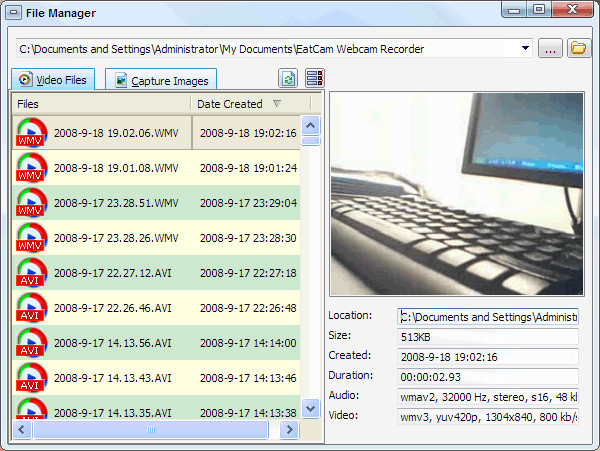Click the vertical scrollbar thumb

click(311, 141)
